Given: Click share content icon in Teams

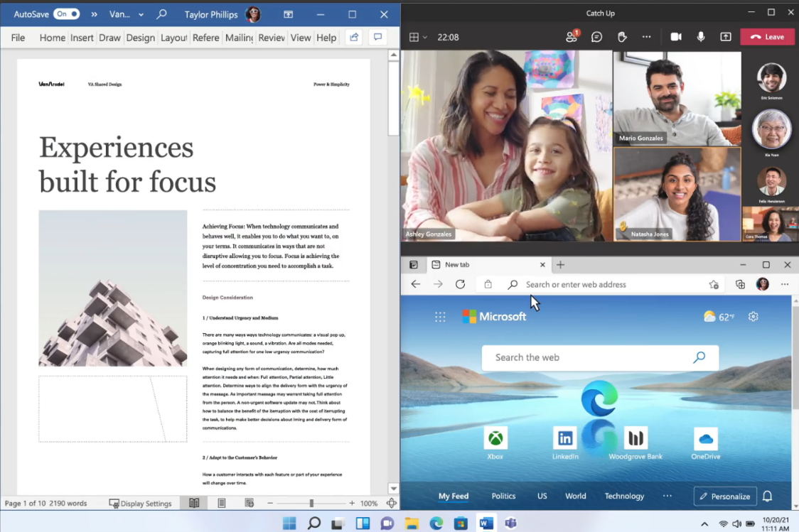Looking at the screenshot, I should 725,37.
